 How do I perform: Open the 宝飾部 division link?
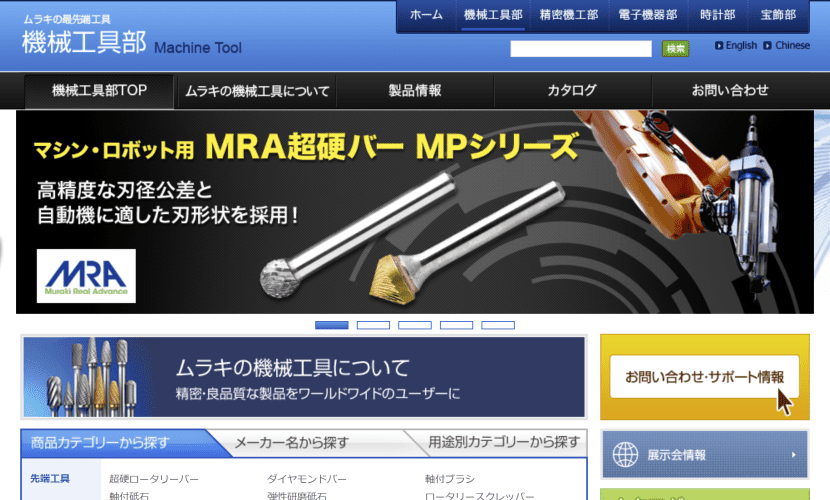tap(778, 15)
